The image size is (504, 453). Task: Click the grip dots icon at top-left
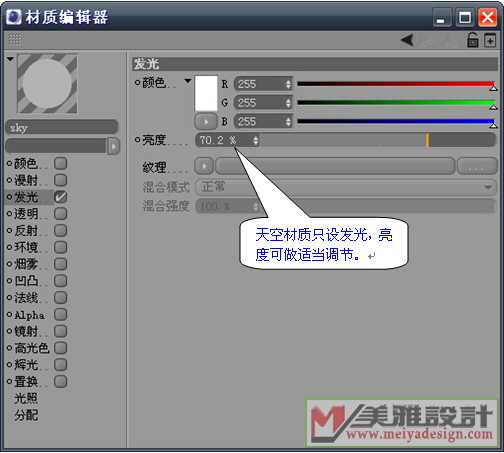(x=15, y=40)
